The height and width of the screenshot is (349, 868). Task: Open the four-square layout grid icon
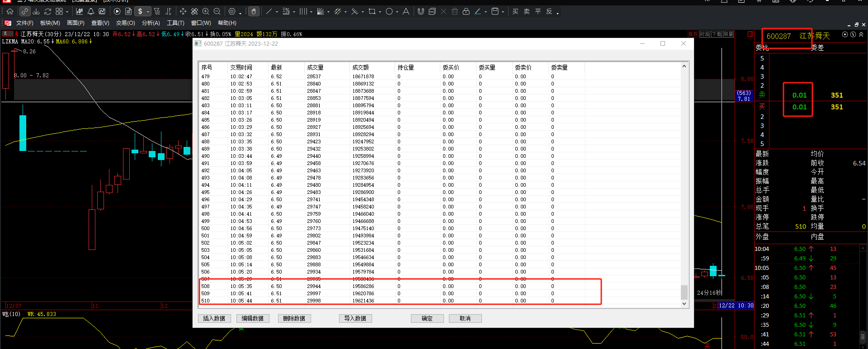(x=59, y=11)
